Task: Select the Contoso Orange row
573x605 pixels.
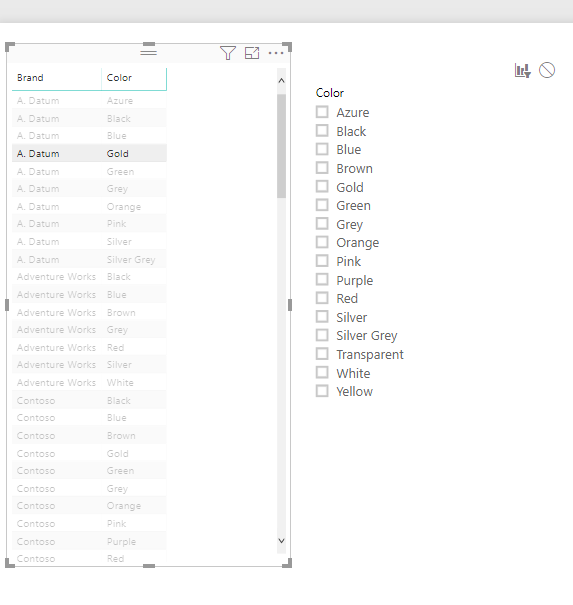Action: pyautogui.click(x=90, y=506)
